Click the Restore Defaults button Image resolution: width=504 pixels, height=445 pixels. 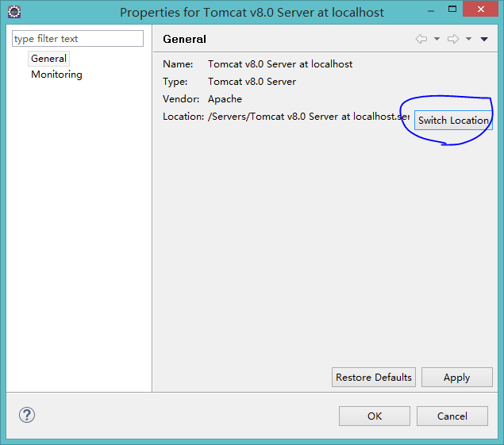tap(374, 378)
